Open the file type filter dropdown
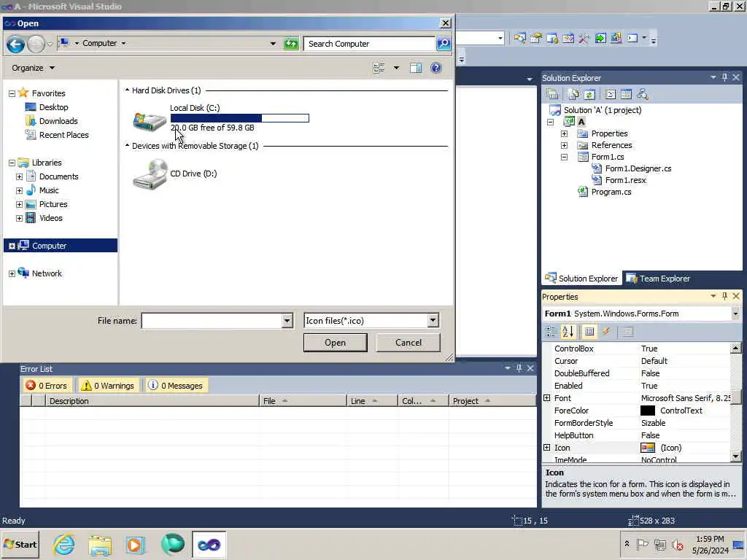 (433, 321)
